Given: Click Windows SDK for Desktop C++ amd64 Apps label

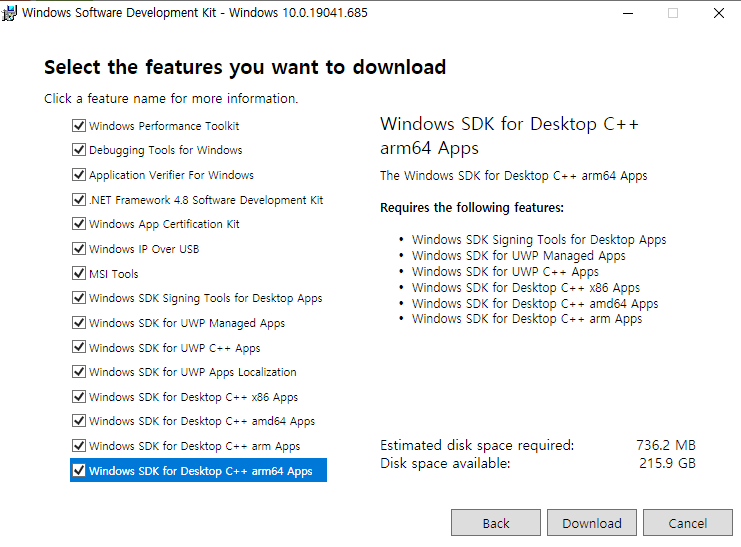Looking at the screenshot, I should click(x=202, y=421).
